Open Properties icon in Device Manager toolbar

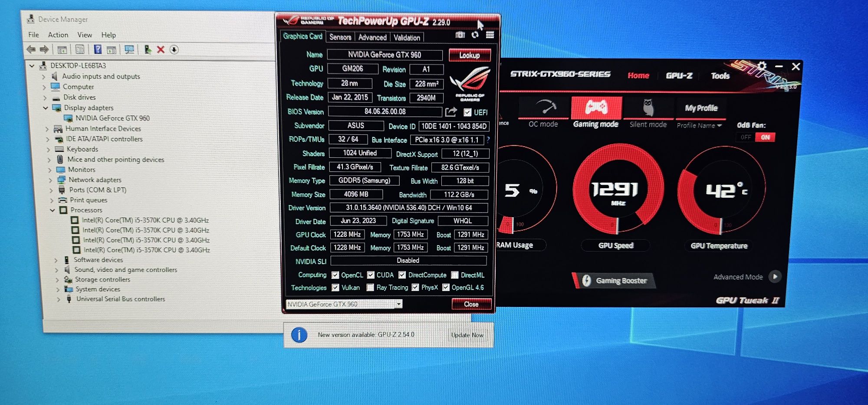point(80,49)
